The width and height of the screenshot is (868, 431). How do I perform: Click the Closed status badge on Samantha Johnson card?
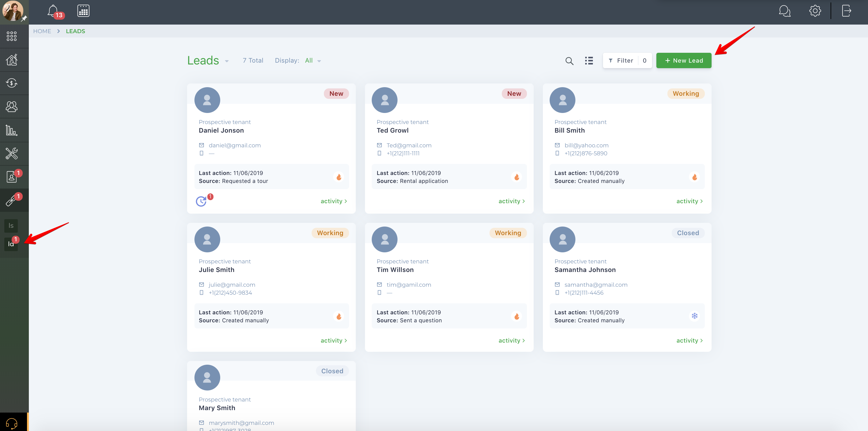coord(688,233)
